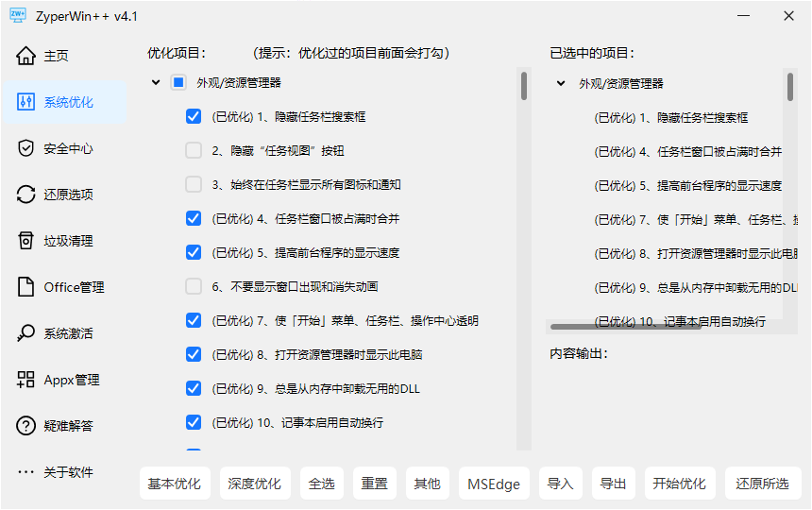Check 不要显示窗口出现和消失动画 option

pos(194,286)
